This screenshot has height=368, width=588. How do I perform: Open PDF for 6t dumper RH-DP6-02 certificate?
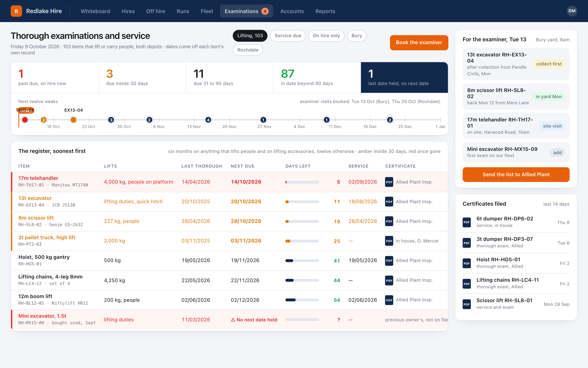(x=467, y=222)
